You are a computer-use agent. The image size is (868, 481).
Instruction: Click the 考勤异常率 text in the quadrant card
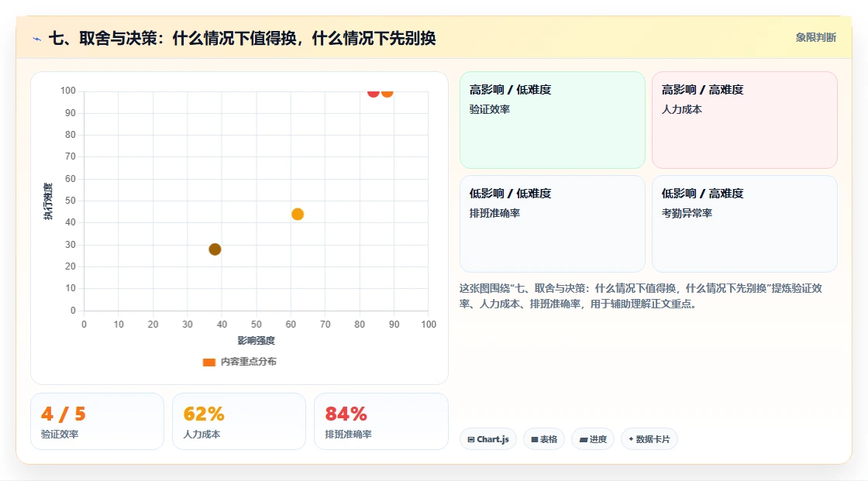click(x=687, y=213)
